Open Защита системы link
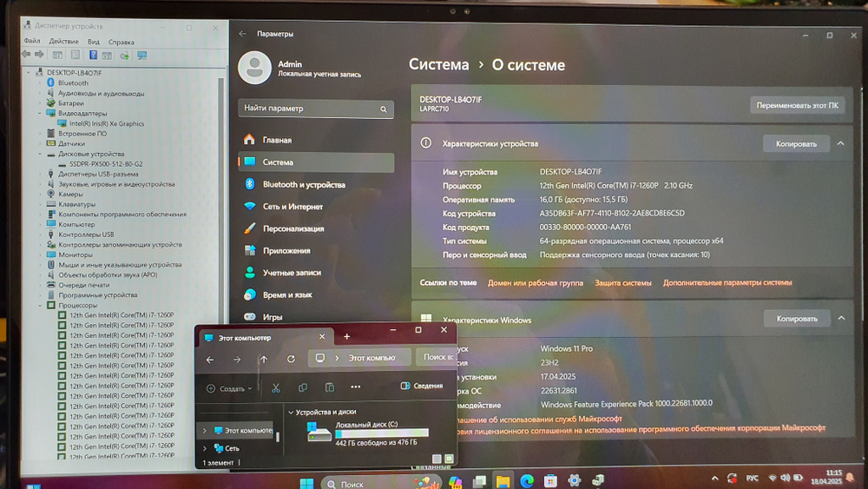 click(x=622, y=283)
